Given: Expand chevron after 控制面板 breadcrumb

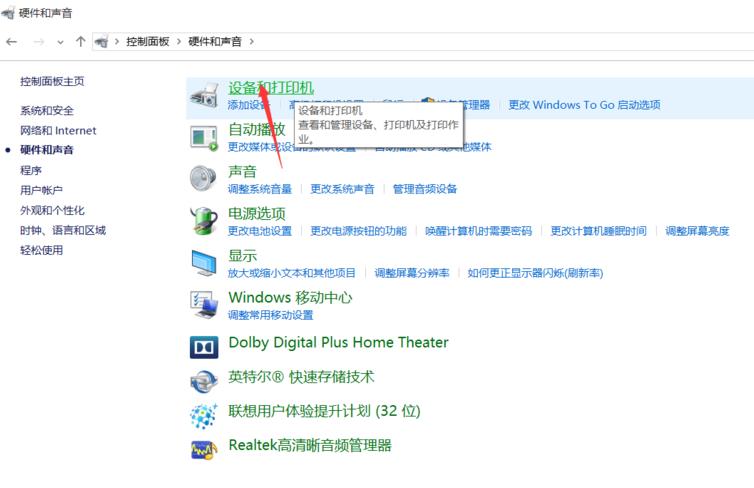Looking at the screenshot, I should coord(179,42).
